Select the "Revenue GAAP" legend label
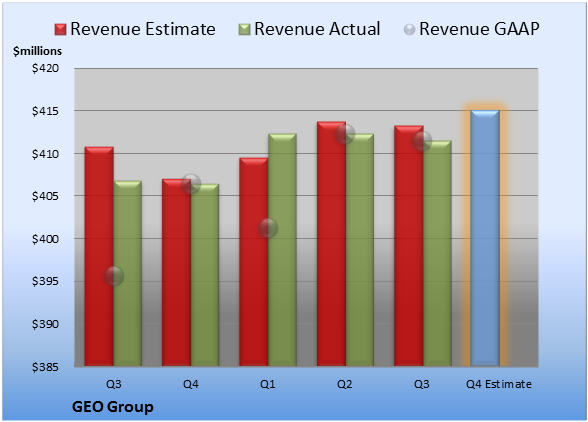This screenshot has width=588, height=422. [479, 29]
